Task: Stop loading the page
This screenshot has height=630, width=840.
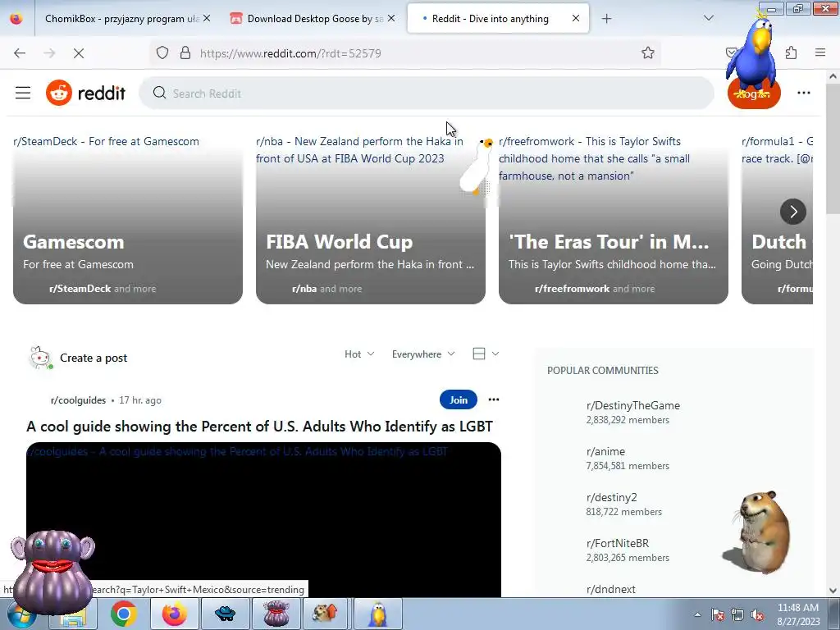Action: (x=79, y=53)
